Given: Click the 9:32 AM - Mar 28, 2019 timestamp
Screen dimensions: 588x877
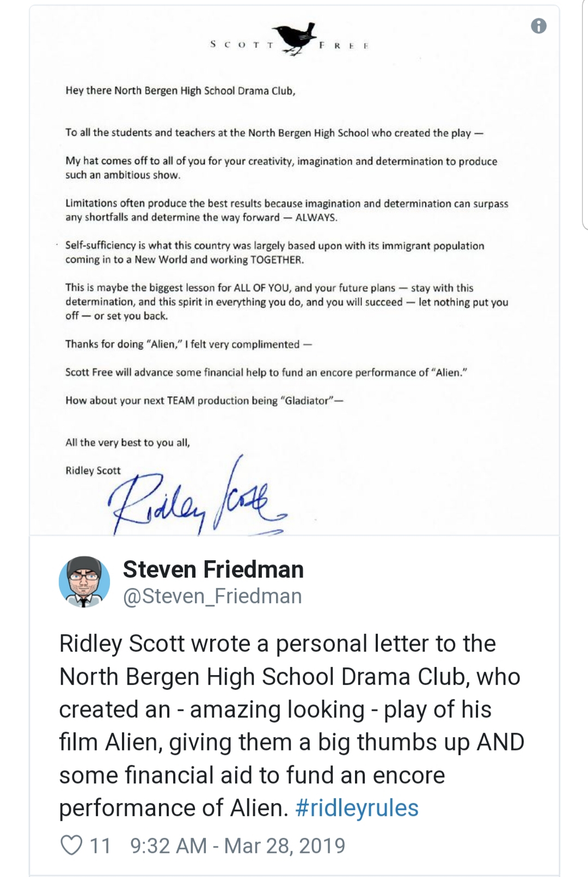Looking at the screenshot, I should point(238,845).
